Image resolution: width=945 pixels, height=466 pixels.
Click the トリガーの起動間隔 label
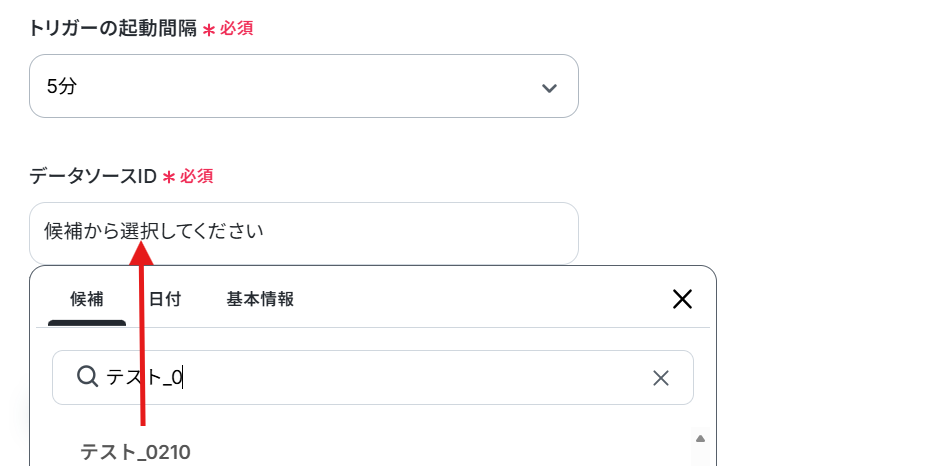point(113,28)
